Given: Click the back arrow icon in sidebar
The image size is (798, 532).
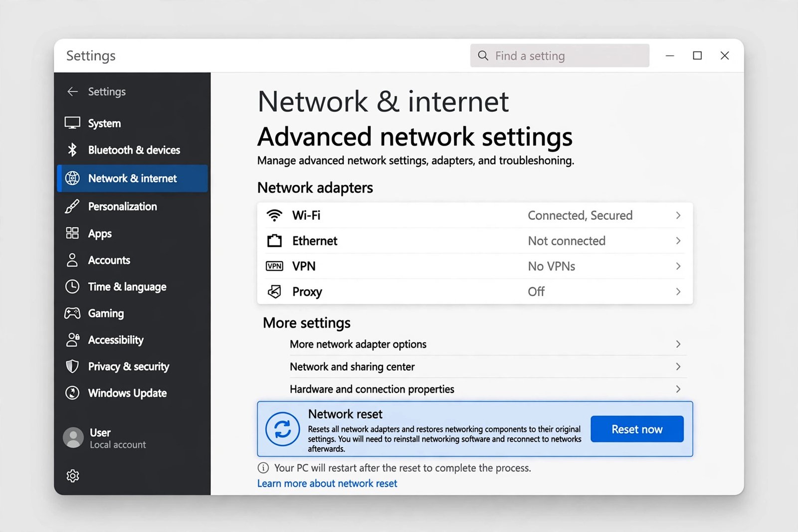Looking at the screenshot, I should tap(73, 92).
